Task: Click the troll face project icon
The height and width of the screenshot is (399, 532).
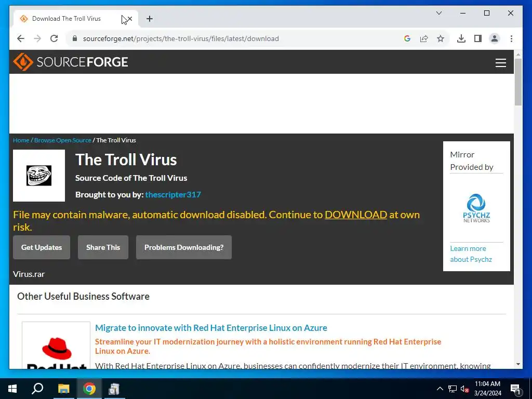Action: 39,176
